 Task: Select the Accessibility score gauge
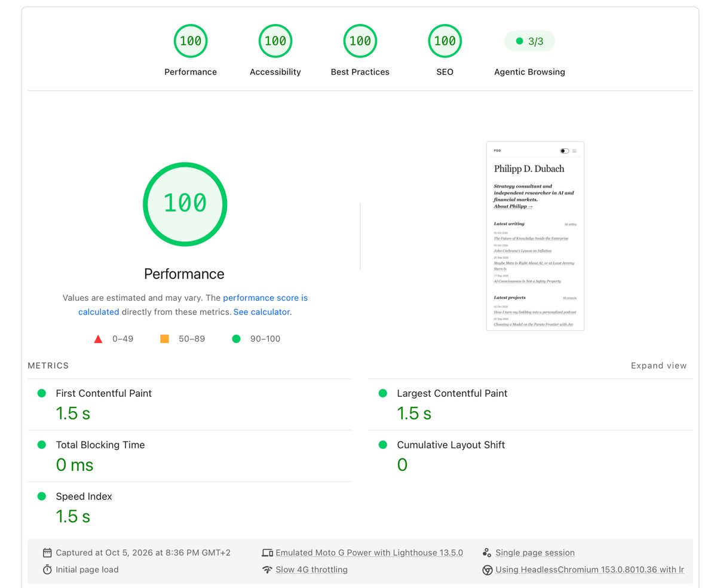[x=275, y=41]
